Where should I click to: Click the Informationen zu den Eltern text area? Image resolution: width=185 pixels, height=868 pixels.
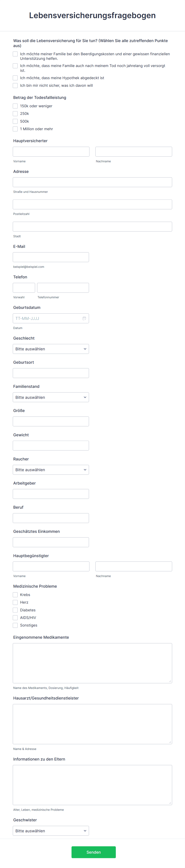(92, 785)
